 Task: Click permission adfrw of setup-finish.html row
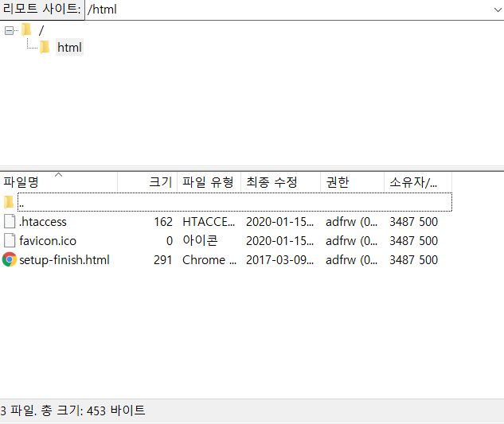click(351, 260)
